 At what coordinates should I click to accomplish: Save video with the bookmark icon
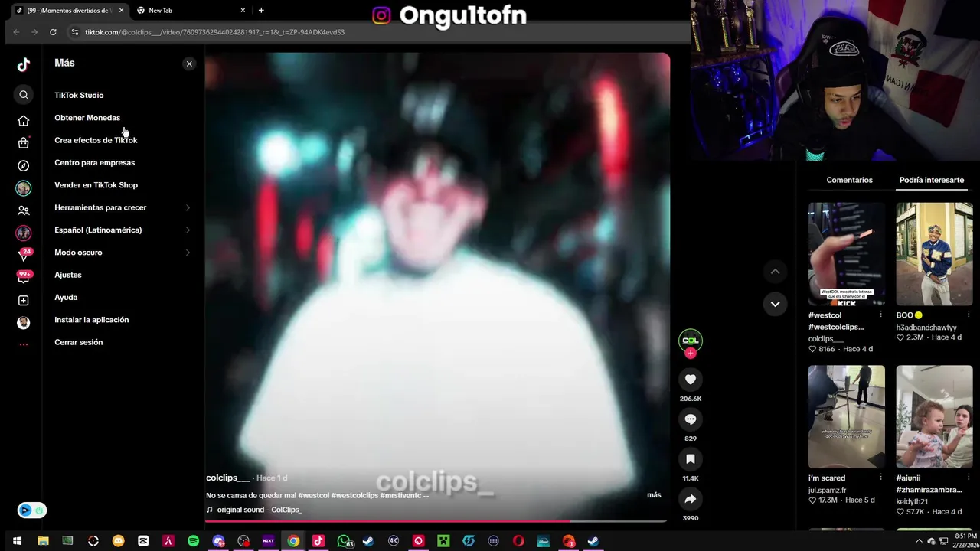click(x=691, y=459)
